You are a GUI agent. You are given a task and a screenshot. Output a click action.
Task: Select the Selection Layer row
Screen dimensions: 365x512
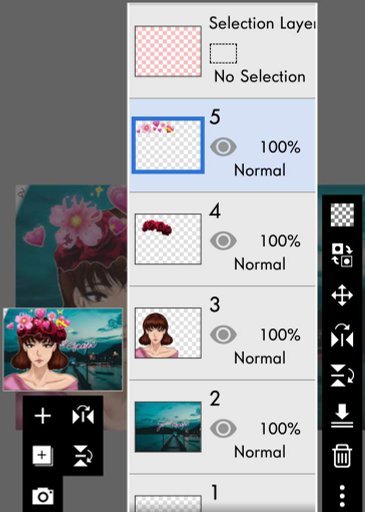(222, 51)
